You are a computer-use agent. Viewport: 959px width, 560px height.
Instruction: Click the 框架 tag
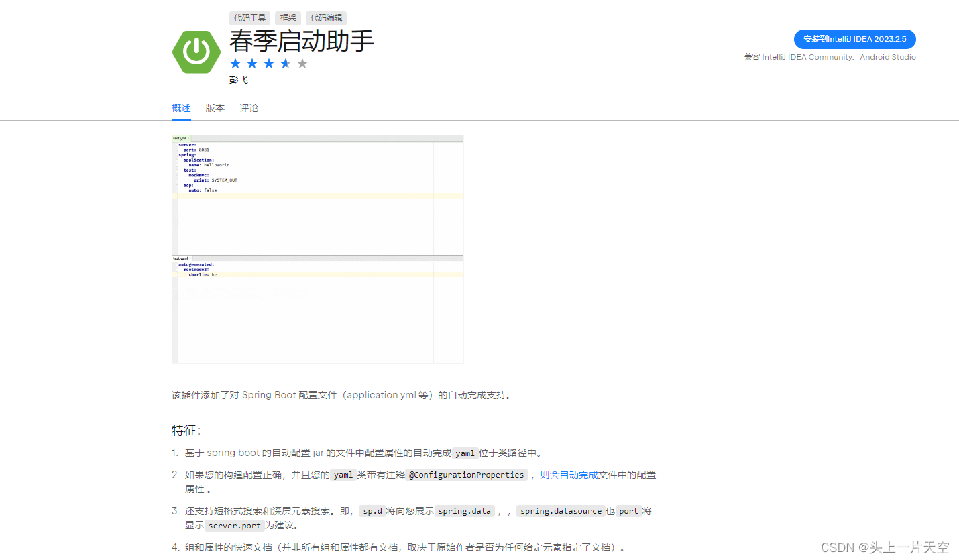(287, 18)
